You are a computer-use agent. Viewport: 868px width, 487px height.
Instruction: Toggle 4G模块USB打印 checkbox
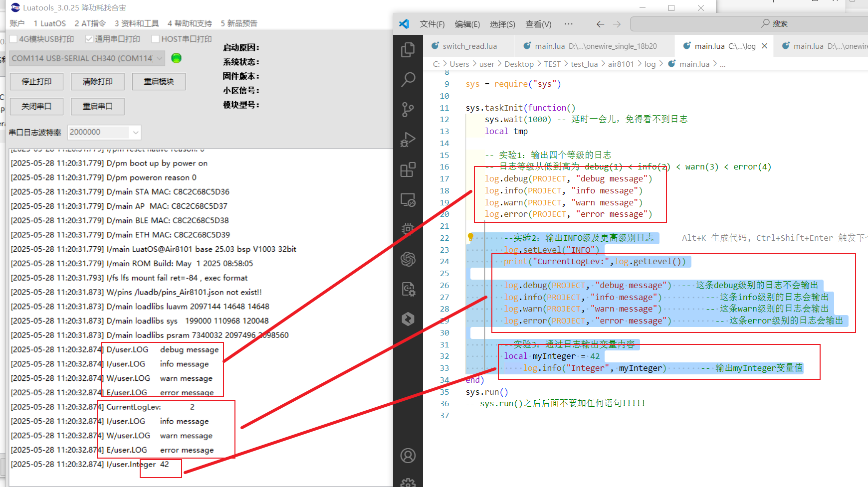click(13, 39)
